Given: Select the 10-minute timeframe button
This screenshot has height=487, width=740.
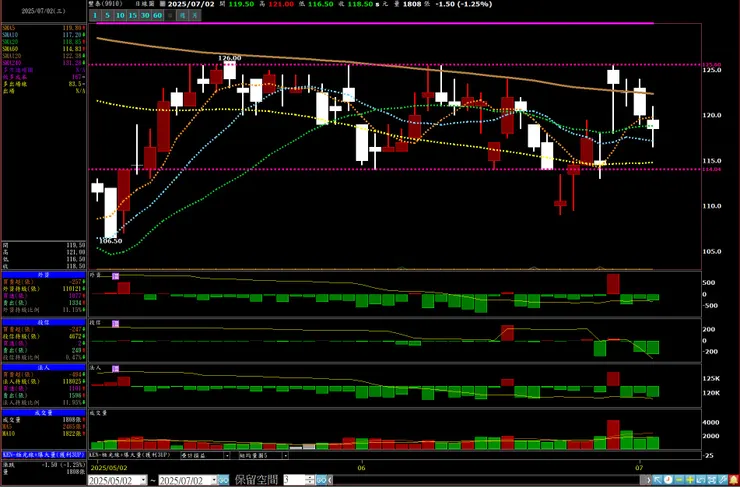Looking at the screenshot, I should (x=120, y=16).
